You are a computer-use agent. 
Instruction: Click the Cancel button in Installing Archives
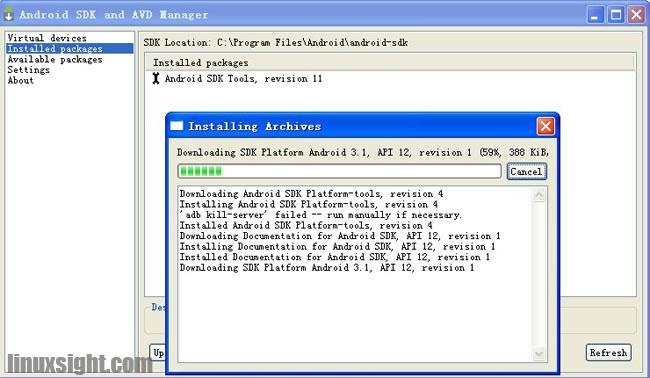click(526, 172)
